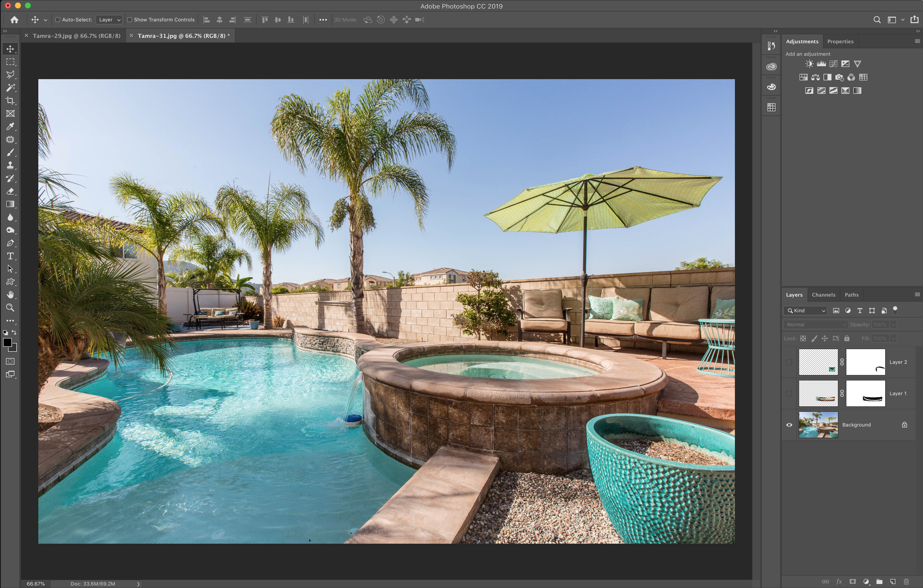The image size is (923, 588).
Task: Open the Properties panel tab
Action: pyautogui.click(x=840, y=41)
